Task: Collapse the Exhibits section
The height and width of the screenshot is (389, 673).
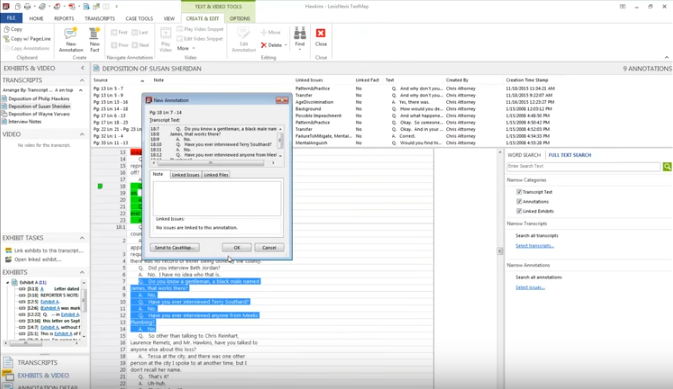Action: click(x=82, y=272)
